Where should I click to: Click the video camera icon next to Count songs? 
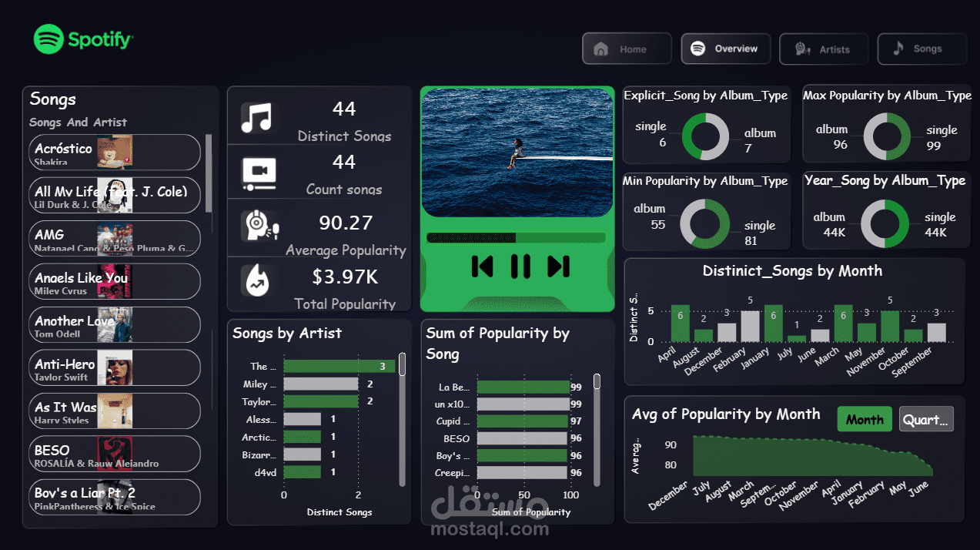coord(257,171)
